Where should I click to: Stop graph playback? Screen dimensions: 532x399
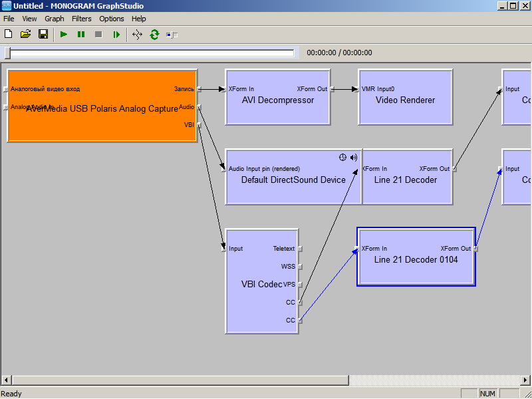98,34
